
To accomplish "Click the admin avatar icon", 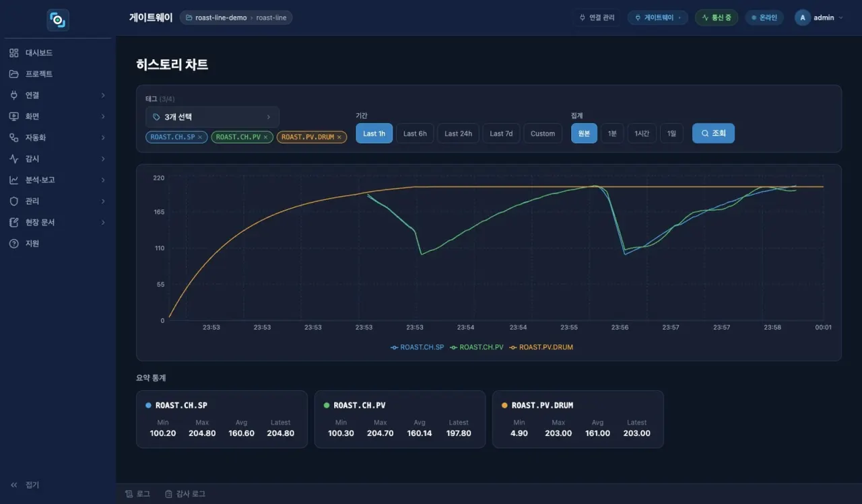I will pyautogui.click(x=802, y=17).
